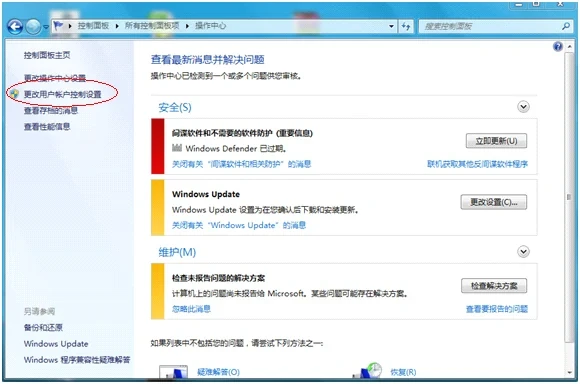Click the troubleshooting computer icon
Screen dimensions: 580x384
[173, 372]
